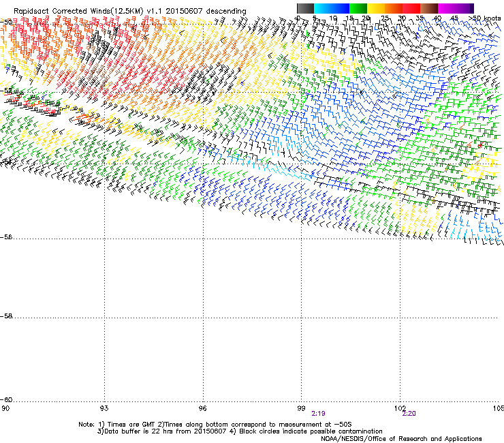This screenshot has width=504, height=443.
Task: Click the red 30-35 knots legend swatch
Action: (x=411, y=8)
